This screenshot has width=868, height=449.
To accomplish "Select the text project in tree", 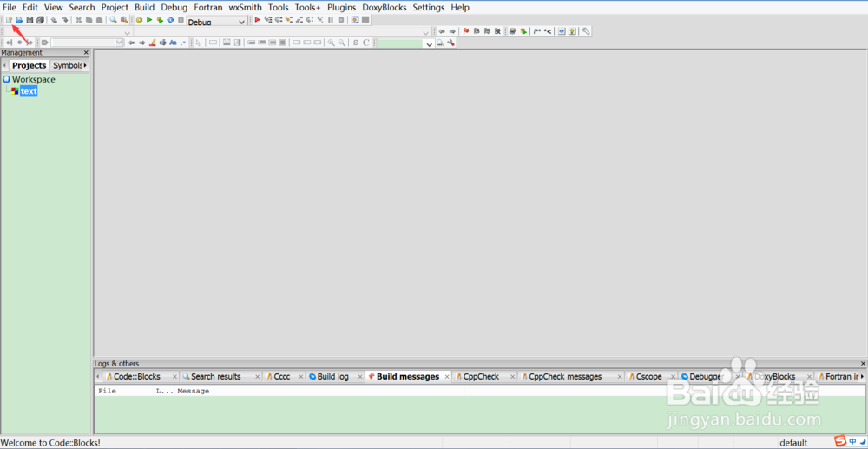I will [x=29, y=91].
